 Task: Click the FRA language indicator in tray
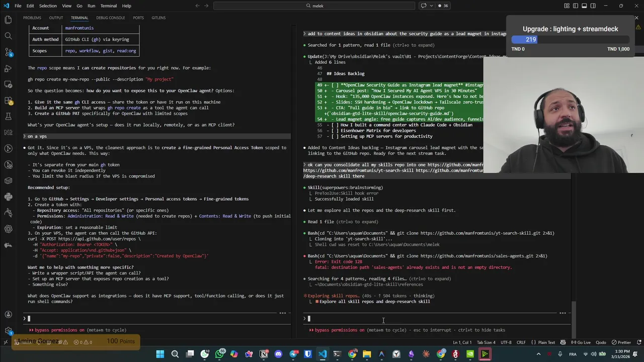(x=573, y=354)
